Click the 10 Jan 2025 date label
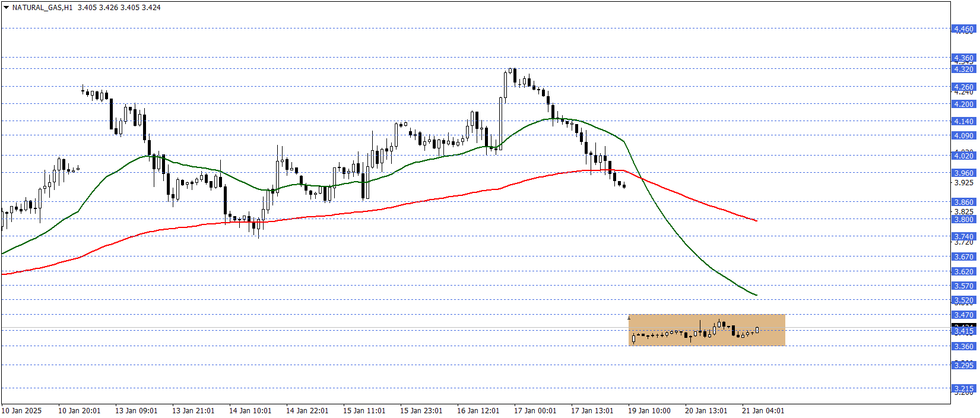980x418 pixels. (21, 411)
